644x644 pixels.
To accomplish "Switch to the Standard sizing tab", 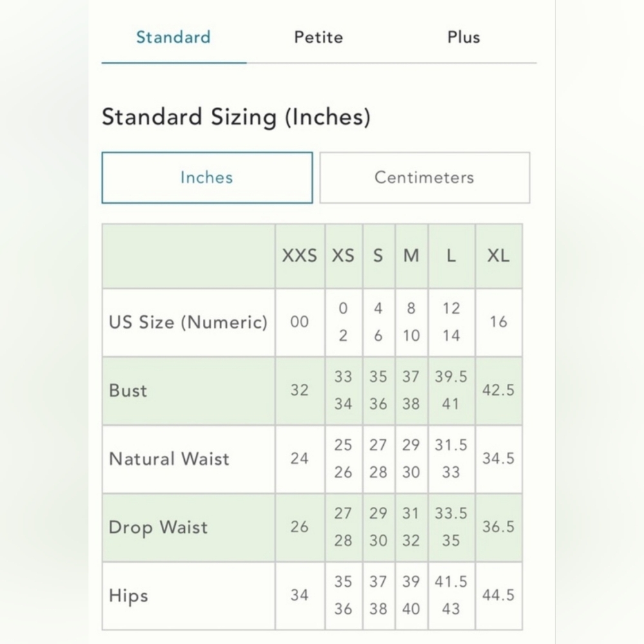I will coord(173,37).
